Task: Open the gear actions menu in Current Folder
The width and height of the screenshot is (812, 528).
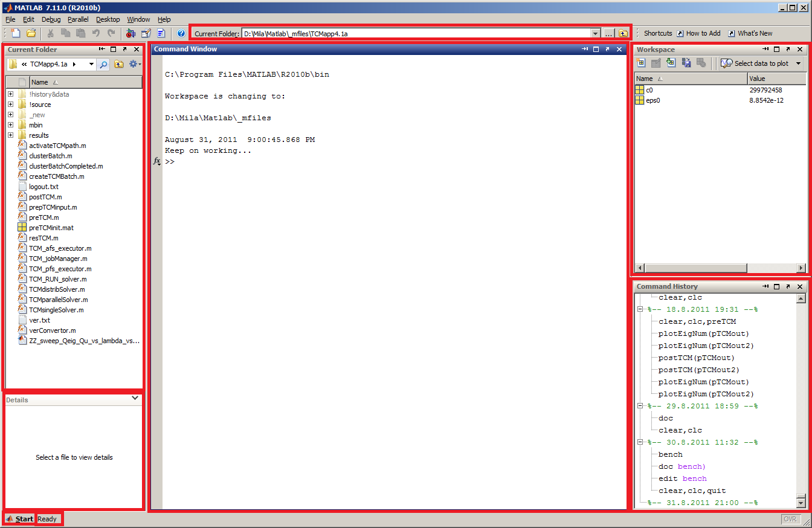Action: point(135,64)
